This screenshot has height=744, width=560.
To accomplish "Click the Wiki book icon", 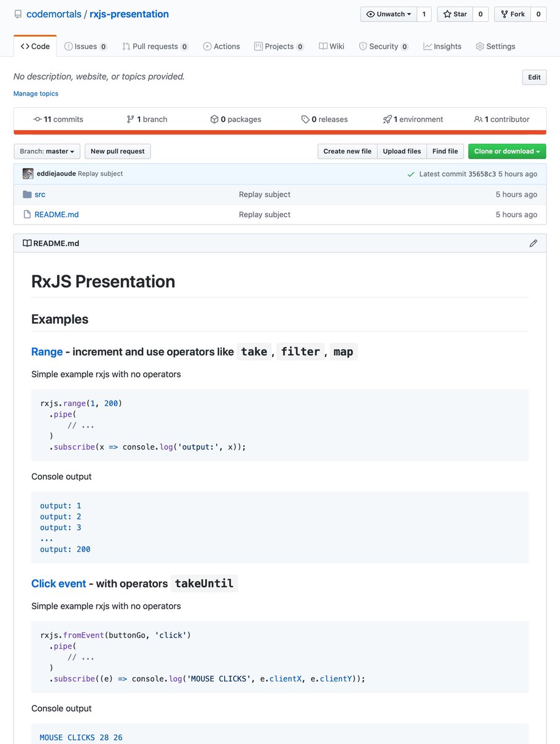I will pyautogui.click(x=323, y=46).
